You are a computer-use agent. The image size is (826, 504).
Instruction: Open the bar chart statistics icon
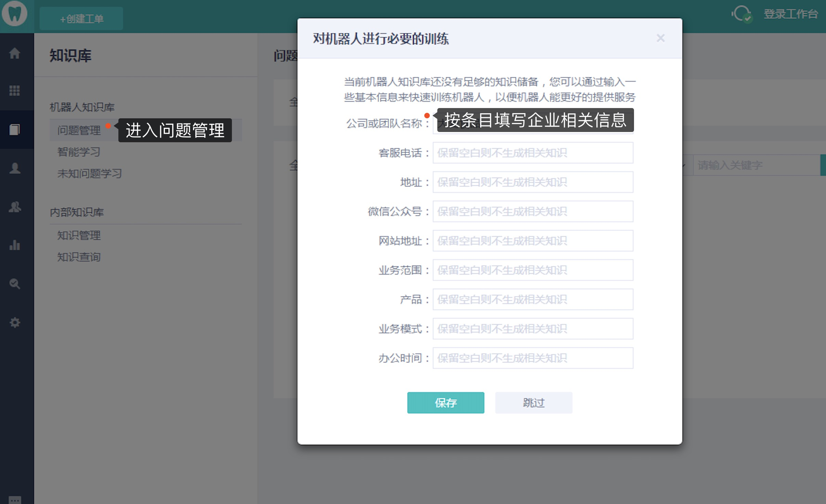click(14, 245)
